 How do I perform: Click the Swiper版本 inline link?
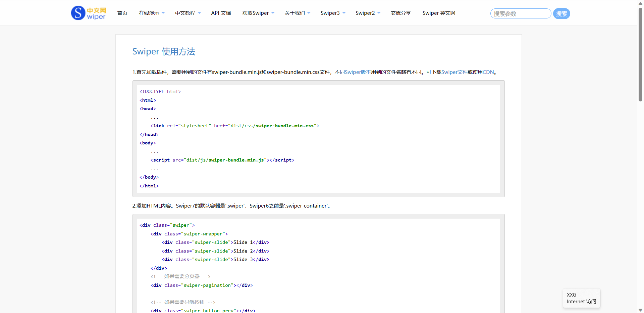357,72
